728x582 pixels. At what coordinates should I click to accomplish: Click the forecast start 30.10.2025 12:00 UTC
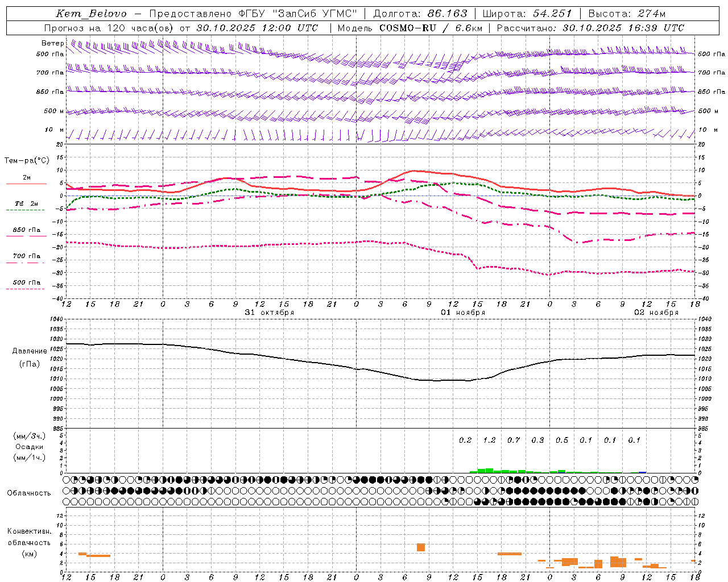point(257,28)
